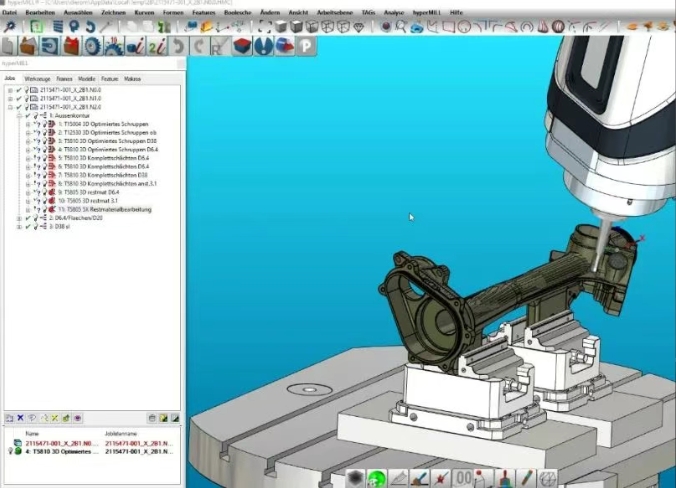This screenshot has height=488, width=676.
Task: Switch to the Werkzeuge tab
Action: pyautogui.click(x=37, y=77)
